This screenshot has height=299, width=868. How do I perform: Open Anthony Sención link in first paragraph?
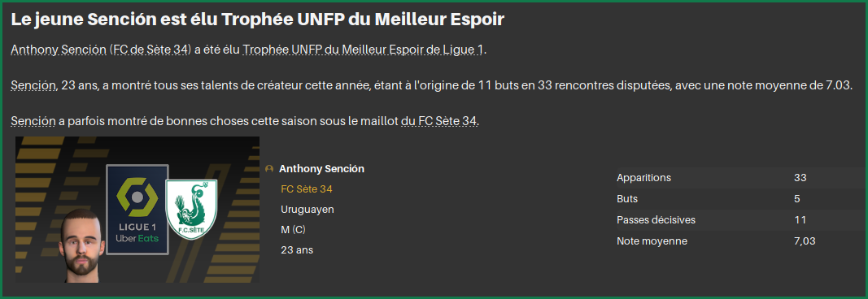tap(59, 50)
